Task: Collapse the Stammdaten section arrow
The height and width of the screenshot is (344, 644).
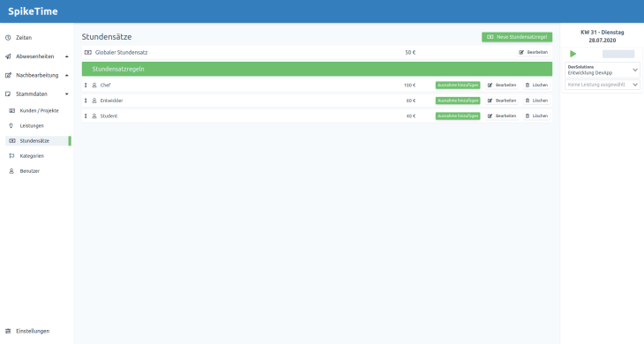Action: (x=66, y=94)
